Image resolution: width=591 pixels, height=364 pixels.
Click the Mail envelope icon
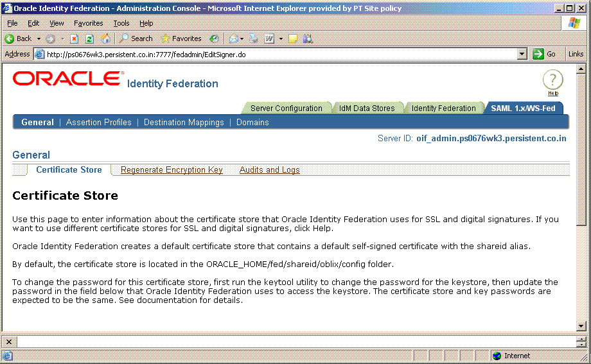click(x=234, y=39)
